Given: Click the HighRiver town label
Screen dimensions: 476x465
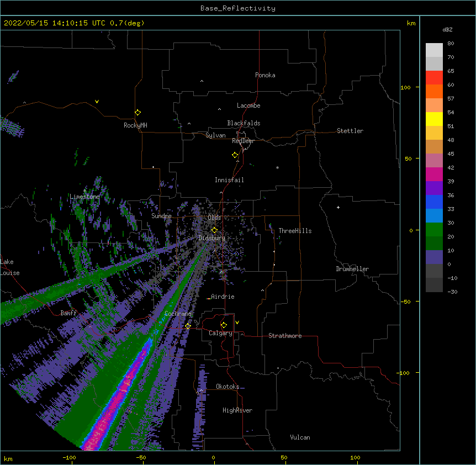Looking at the screenshot, I should [237, 410].
